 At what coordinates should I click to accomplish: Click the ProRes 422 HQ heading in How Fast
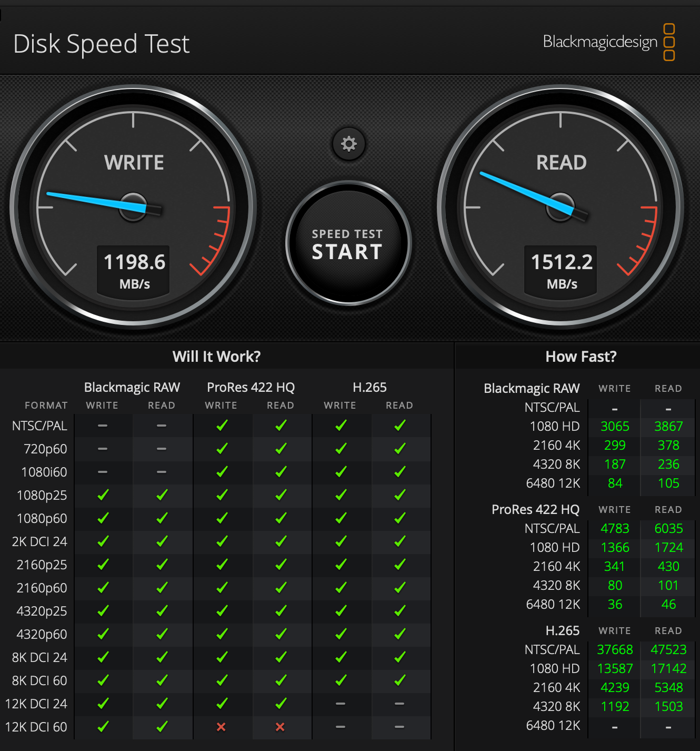535,510
